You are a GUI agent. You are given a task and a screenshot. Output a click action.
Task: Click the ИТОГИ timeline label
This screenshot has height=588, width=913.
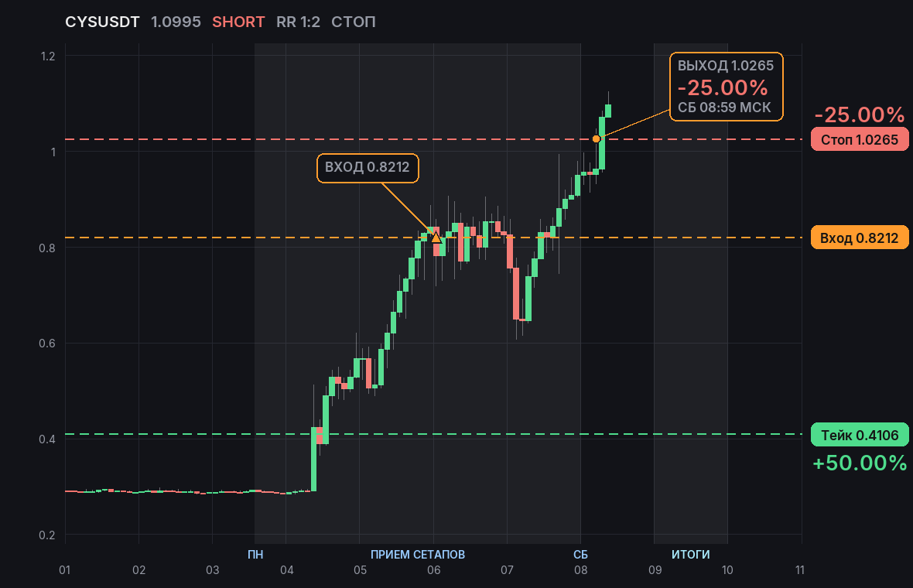click(691, 554)
